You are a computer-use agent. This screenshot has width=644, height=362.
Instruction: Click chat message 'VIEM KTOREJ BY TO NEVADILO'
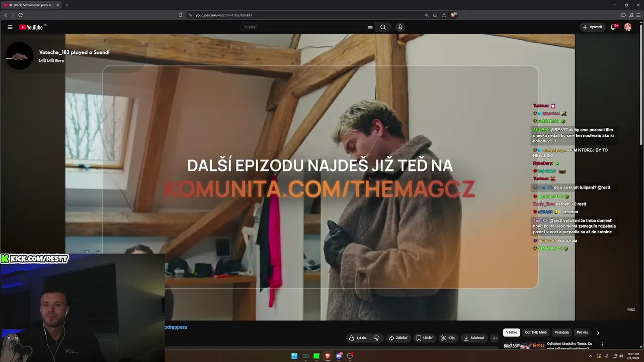571,153
